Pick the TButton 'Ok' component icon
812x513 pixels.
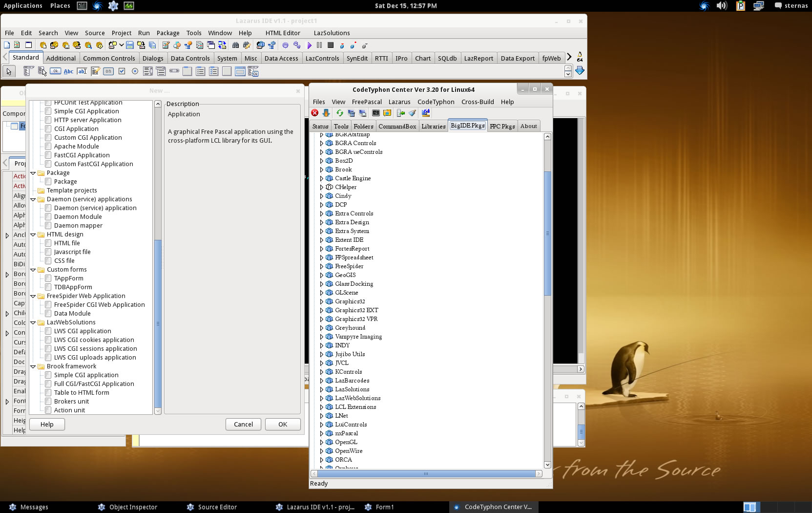[56, 71]
